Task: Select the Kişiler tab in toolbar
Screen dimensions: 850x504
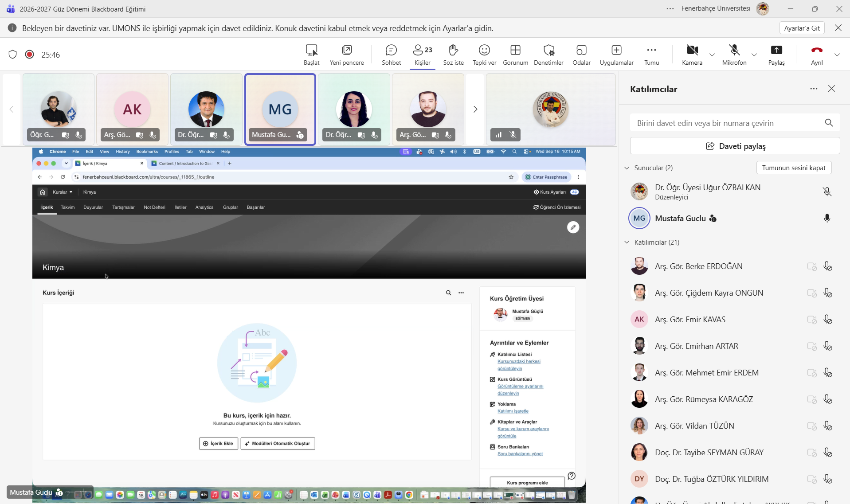Action: [x=423, y=55]
